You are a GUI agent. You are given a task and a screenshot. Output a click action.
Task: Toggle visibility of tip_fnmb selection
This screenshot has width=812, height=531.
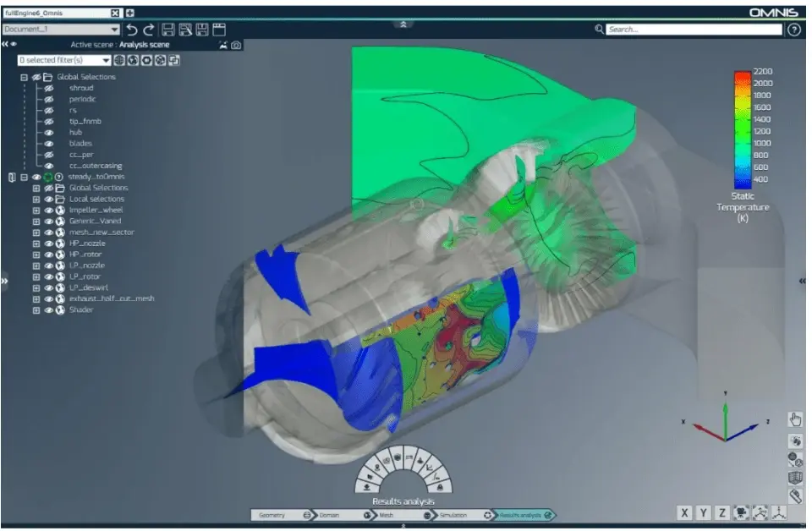pyautogui.click(x=49, y=122)
